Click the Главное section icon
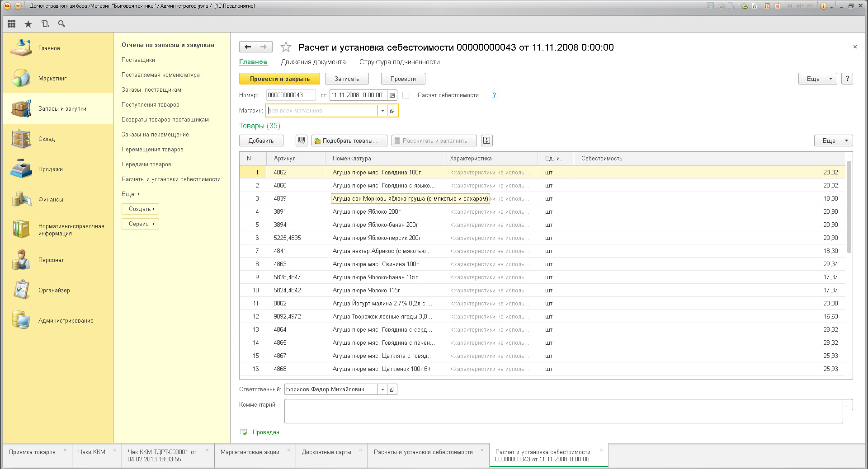Image resolution: width=868 pixels, height=469 pixels. (x=21, y=48)
